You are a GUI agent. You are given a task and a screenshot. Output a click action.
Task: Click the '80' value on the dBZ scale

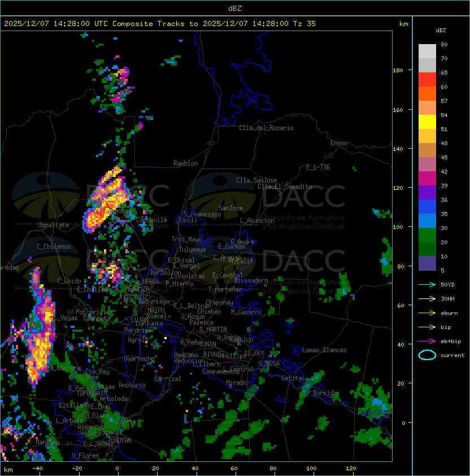pos(444,44)
